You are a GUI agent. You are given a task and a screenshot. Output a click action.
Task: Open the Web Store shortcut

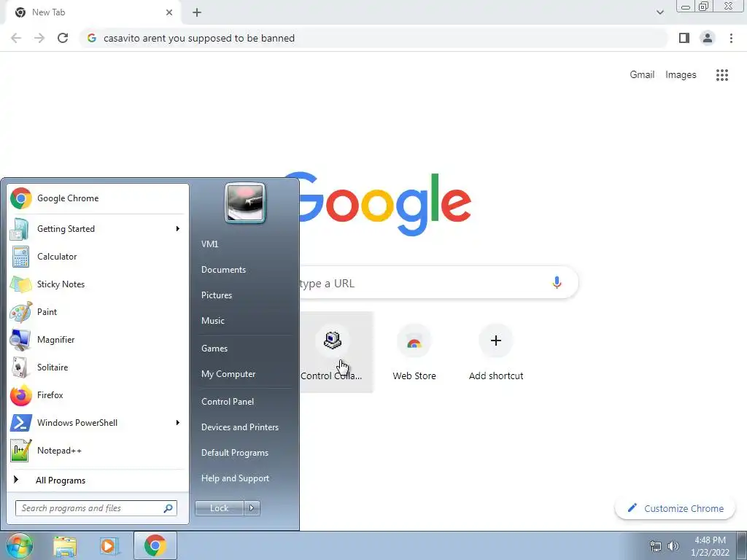(414, 352)
